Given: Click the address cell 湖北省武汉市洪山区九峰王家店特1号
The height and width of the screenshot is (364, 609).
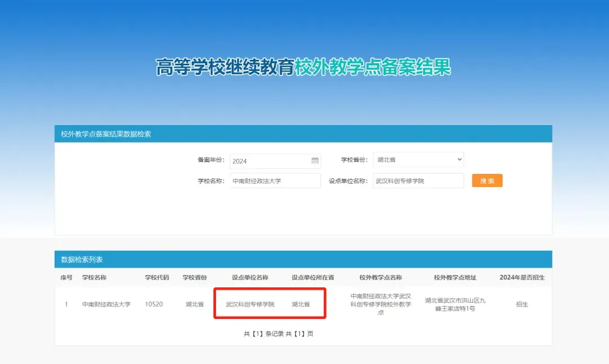Looking at the screenshot, I should coord(455,305).
